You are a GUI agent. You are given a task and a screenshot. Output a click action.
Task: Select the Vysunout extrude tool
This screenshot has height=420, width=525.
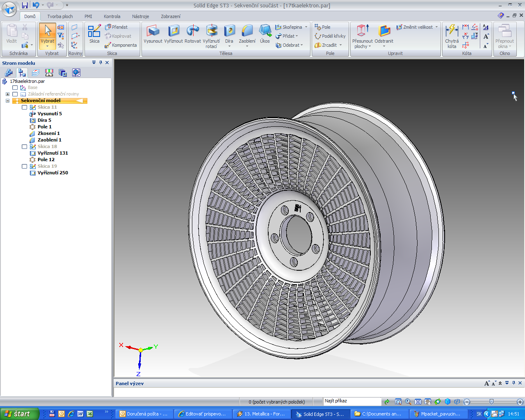pos(153,33)
